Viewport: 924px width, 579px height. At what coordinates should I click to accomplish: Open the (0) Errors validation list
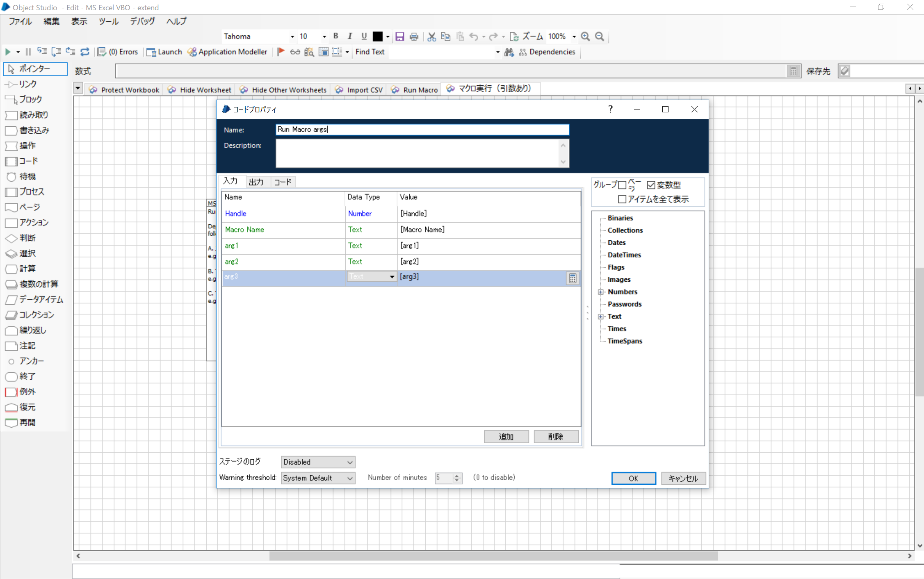tap(118, 52)
